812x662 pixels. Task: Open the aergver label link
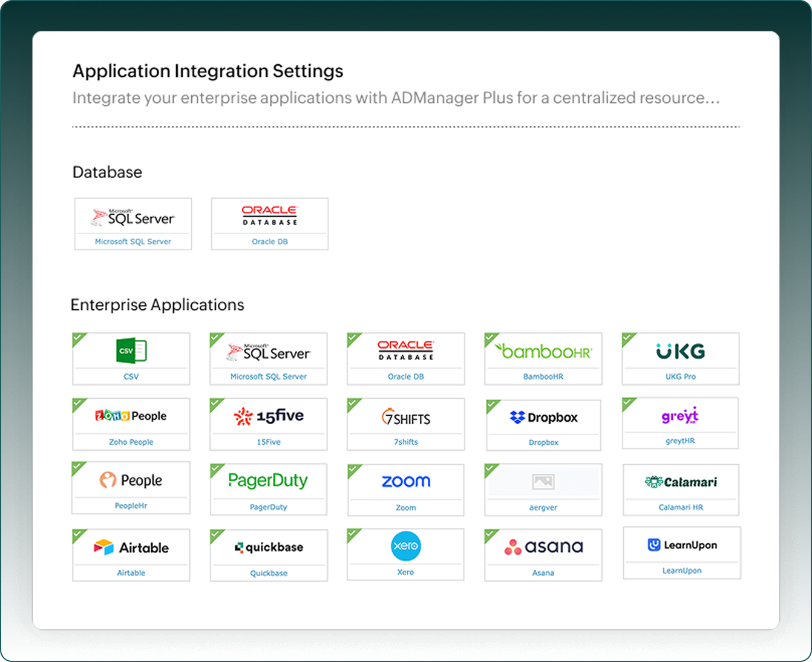(x=543, y=508)
